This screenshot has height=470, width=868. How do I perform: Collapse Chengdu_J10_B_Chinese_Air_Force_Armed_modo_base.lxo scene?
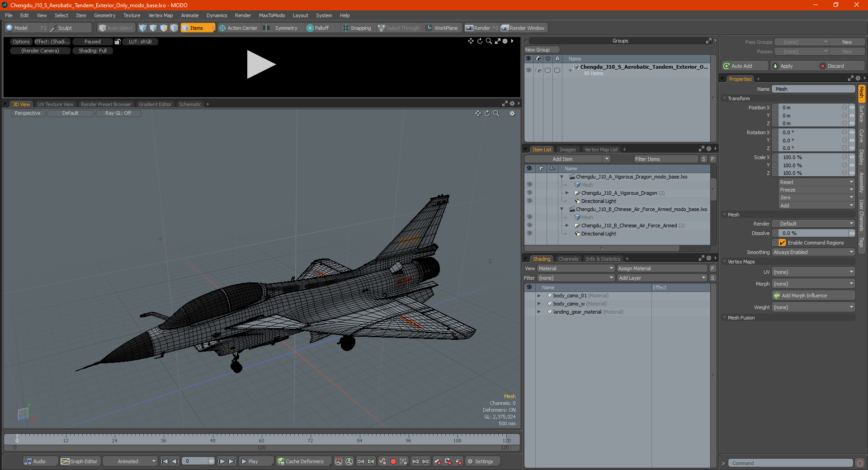[562, 209]
